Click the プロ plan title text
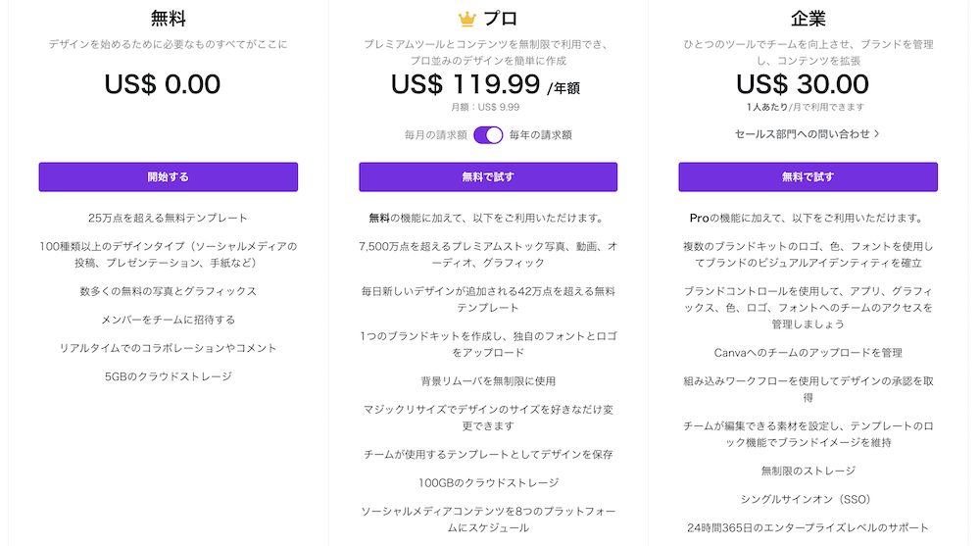 [x=501, y=19]
